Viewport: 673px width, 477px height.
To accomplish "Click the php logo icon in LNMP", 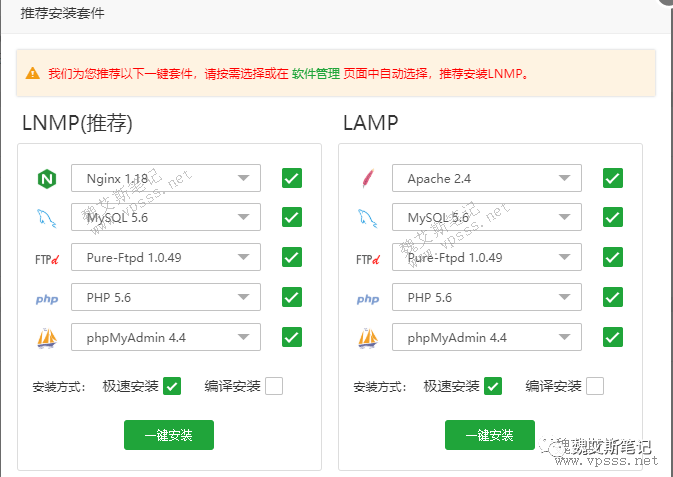I will point(47,299).
